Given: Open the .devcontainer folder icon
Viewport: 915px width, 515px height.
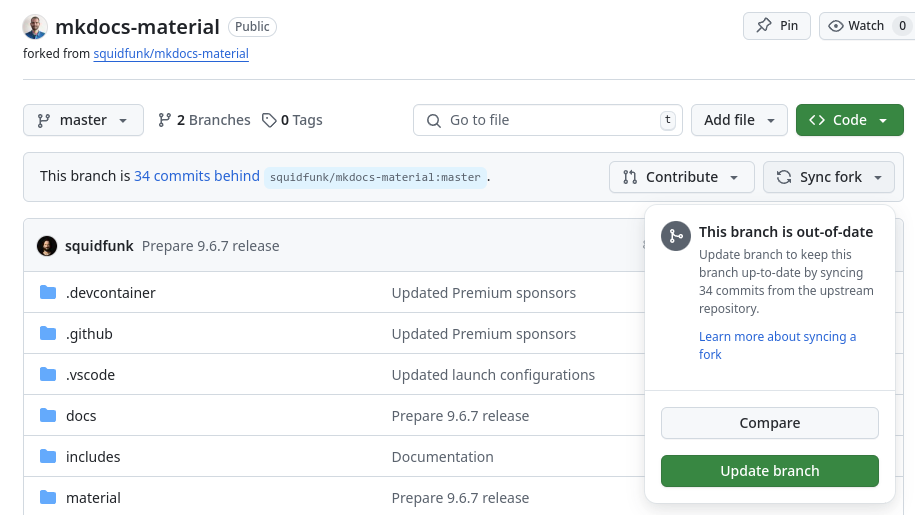Looking at the screenshot, I should [48, 292].
